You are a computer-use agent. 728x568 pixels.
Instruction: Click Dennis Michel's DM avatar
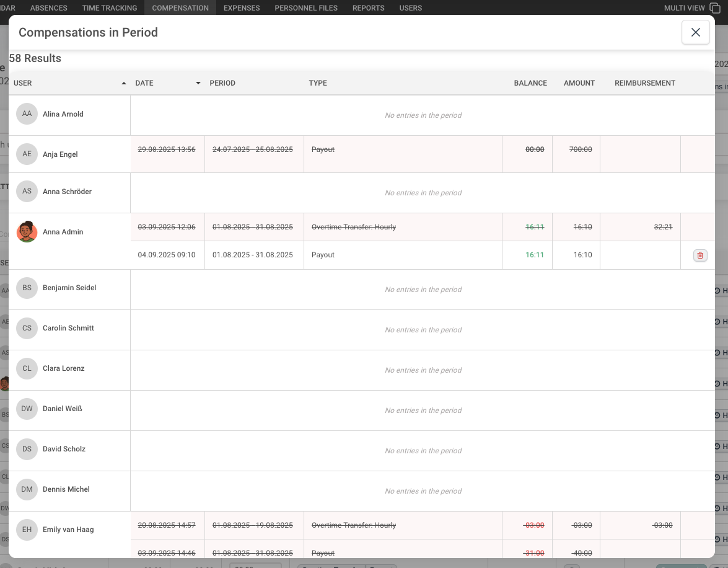point(27,489)
